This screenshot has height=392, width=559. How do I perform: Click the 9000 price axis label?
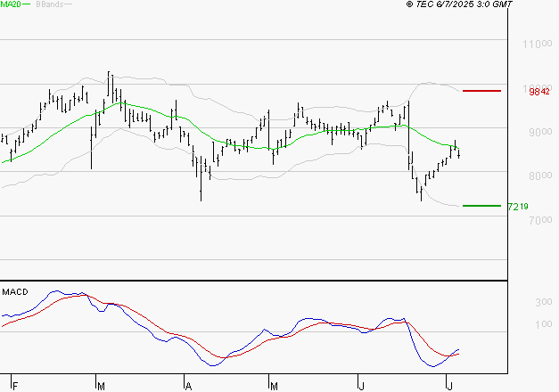point(540,132)
